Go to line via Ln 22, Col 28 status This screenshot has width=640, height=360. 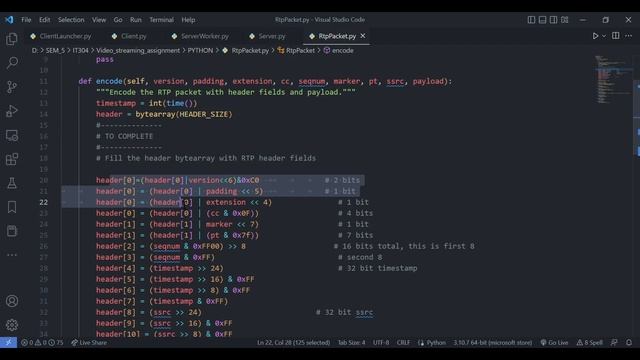(x=293, y=342)
